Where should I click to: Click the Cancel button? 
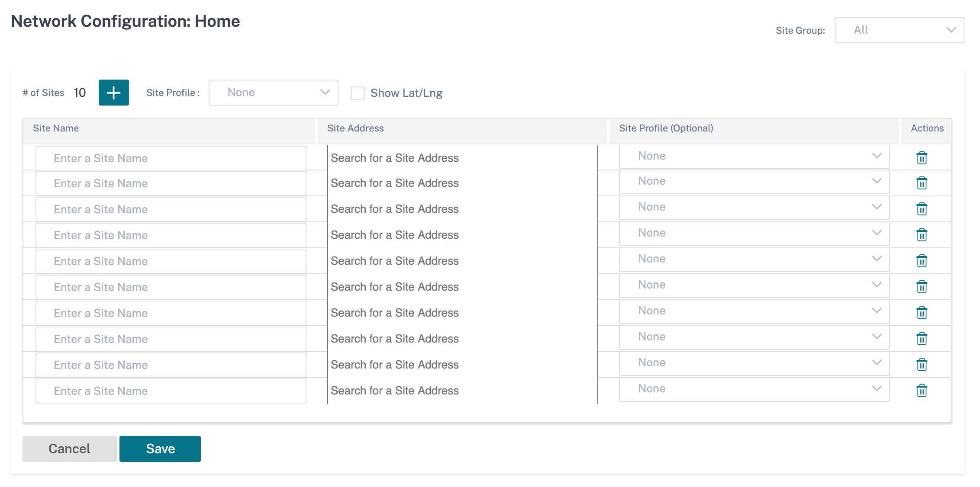point(69,449)
